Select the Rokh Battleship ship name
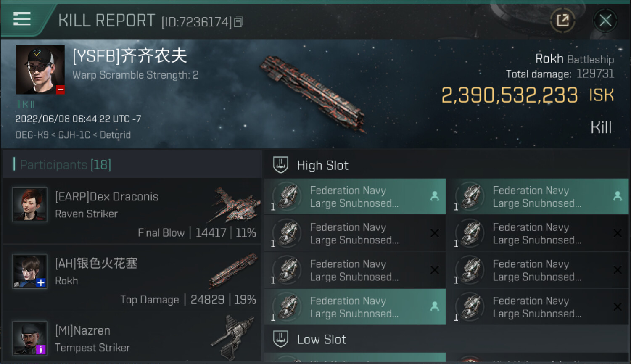Screen dimensions: 631x364 point(574,59)
